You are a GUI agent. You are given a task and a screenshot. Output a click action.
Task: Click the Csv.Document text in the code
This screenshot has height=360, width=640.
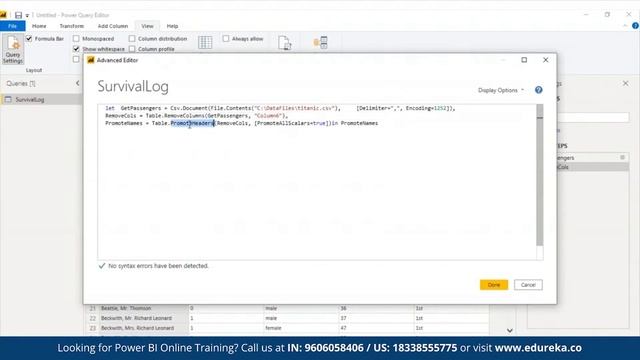pyautogui.click(x=189, y=108)
